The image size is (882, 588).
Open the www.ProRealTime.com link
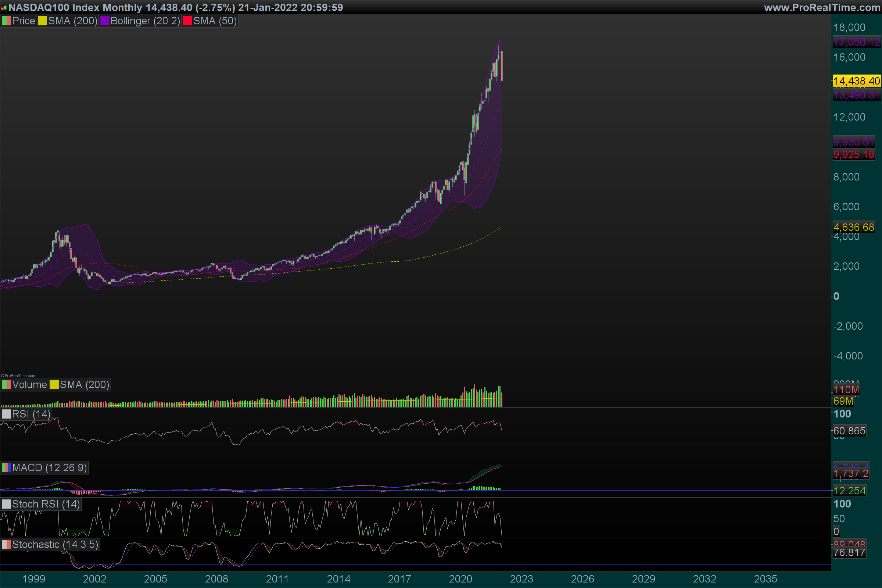point(822,7)
